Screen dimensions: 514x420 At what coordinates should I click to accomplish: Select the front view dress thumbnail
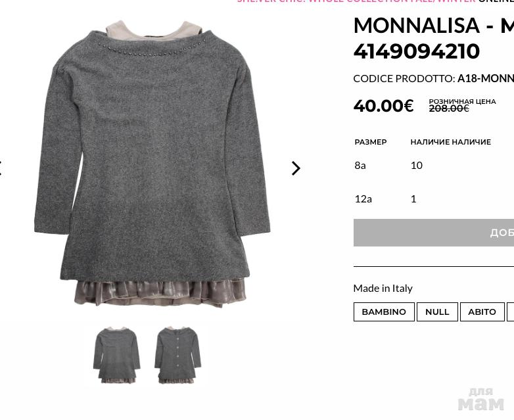tap(117, 356)
